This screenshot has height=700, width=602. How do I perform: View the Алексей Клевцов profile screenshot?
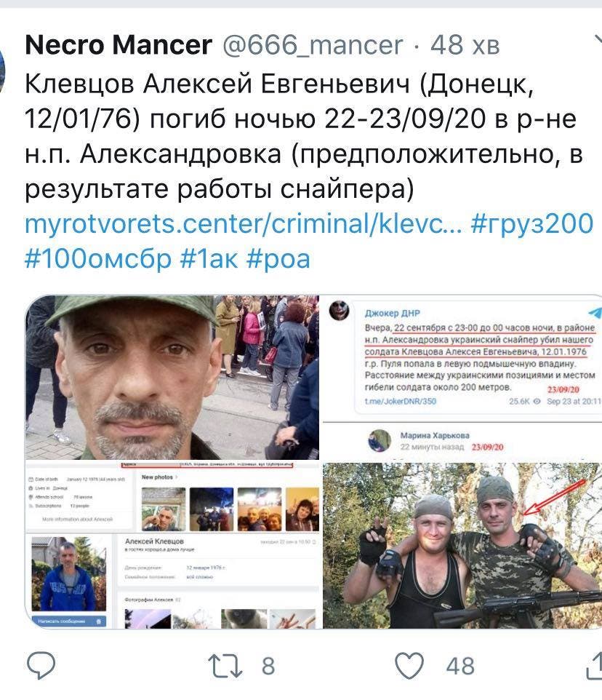tap(172, 546)
